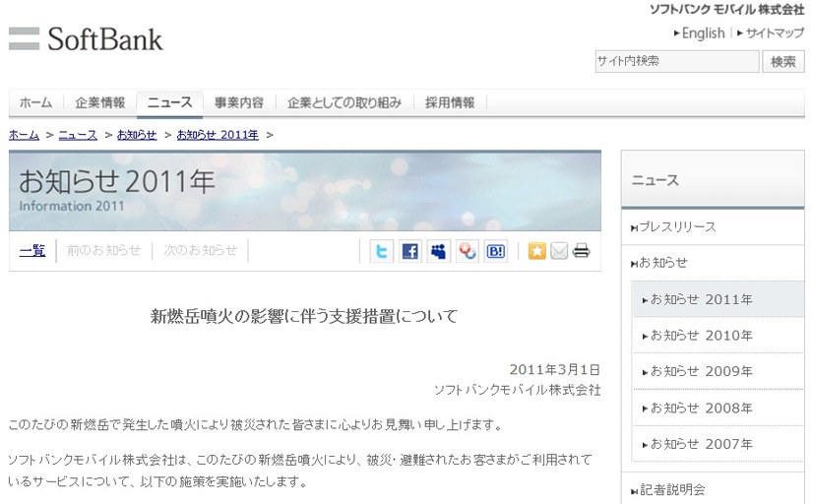Click the star favorites icon
This screenshot has width=813, height=504.
pyautogui.click(x=537, y=251)
